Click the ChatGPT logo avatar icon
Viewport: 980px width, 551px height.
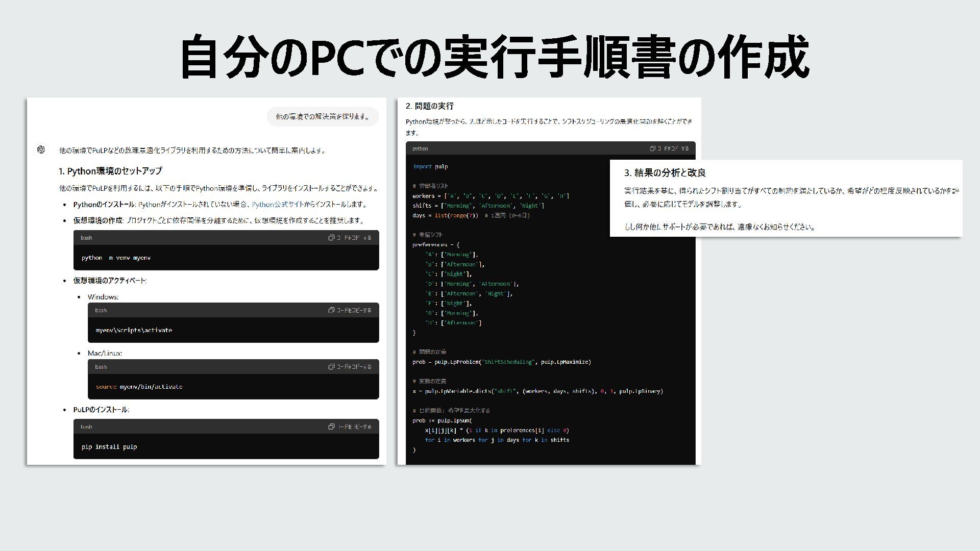coord(41,149)
